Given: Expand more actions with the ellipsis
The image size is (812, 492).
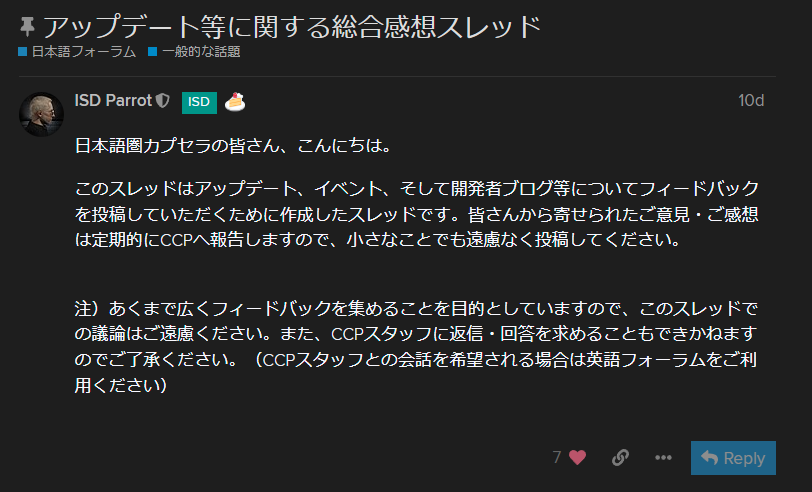Looking at the screenshot, I should (x=663, y=457).
